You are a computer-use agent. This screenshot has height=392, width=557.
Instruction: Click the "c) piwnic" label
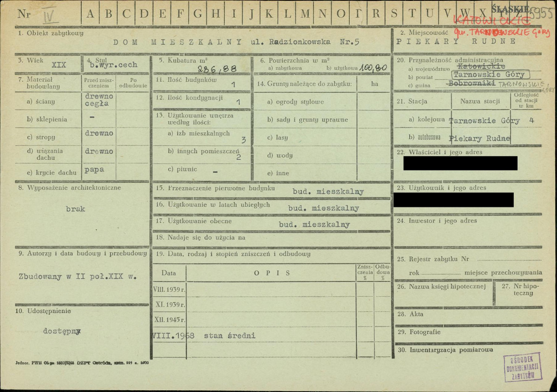pyautogui.click(x=182, y=169)
